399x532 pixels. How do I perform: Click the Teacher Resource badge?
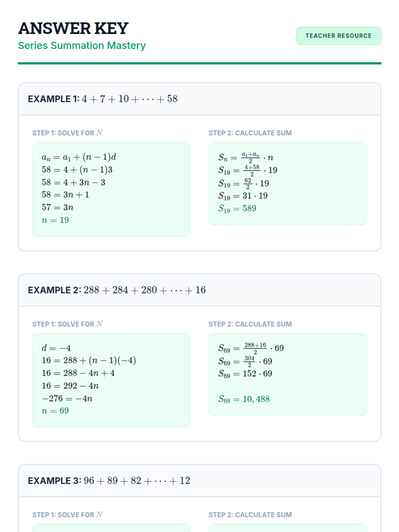(x=338, y=36)
